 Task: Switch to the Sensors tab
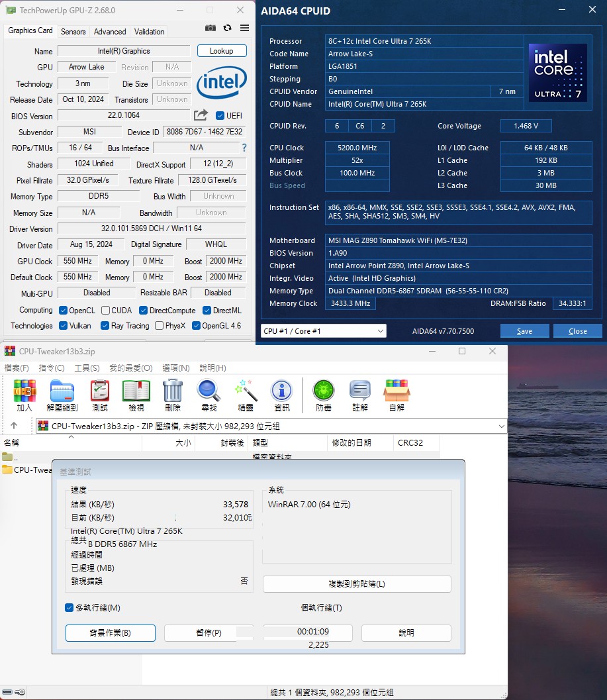(x=73, y=32)
